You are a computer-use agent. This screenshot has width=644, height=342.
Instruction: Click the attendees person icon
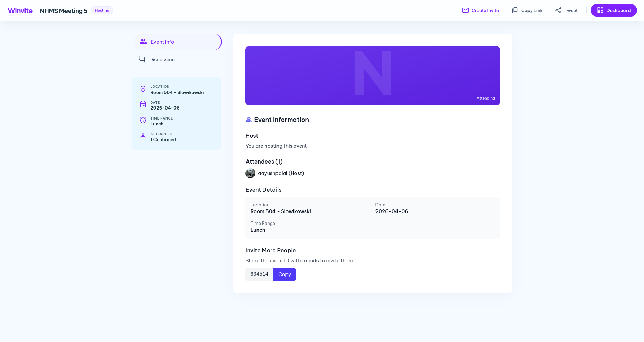(x=143, y=136)
